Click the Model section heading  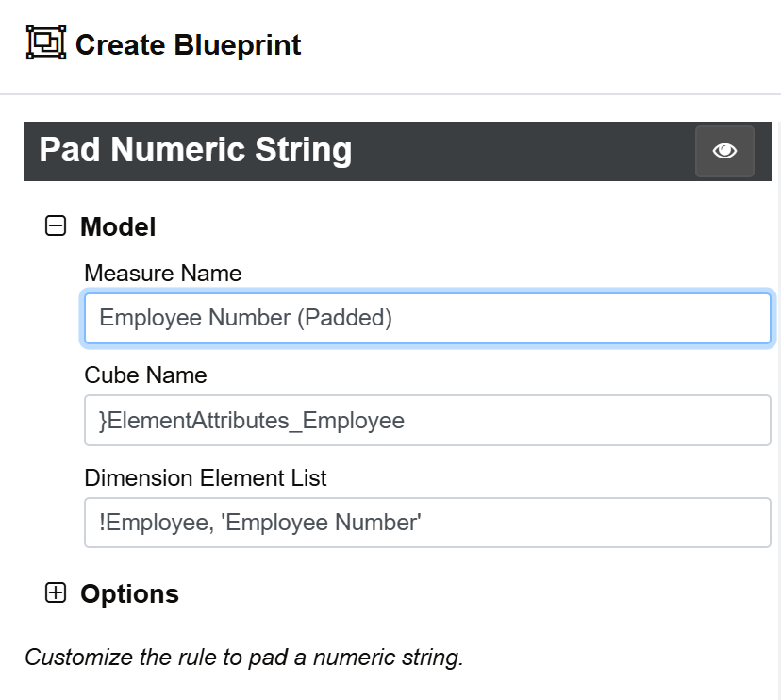click(118, 226)
